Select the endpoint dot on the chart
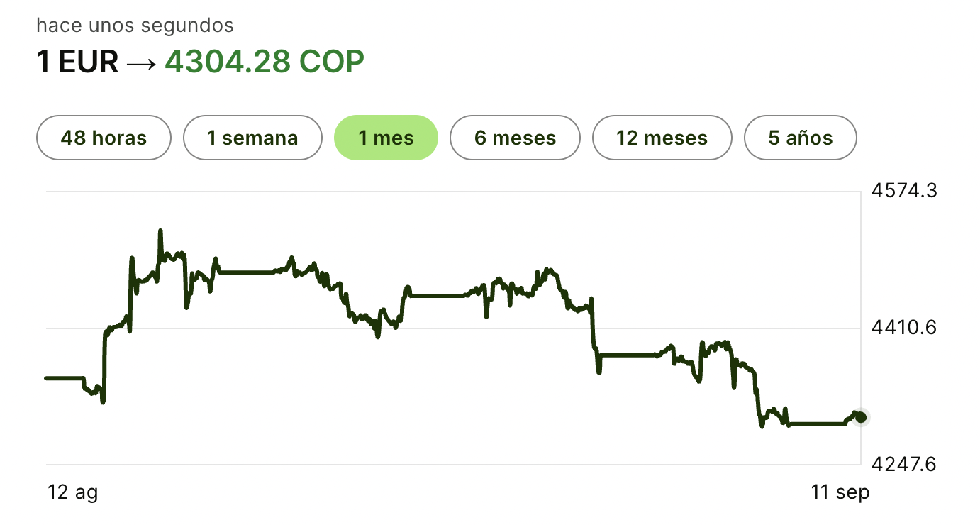 (861, 417)
